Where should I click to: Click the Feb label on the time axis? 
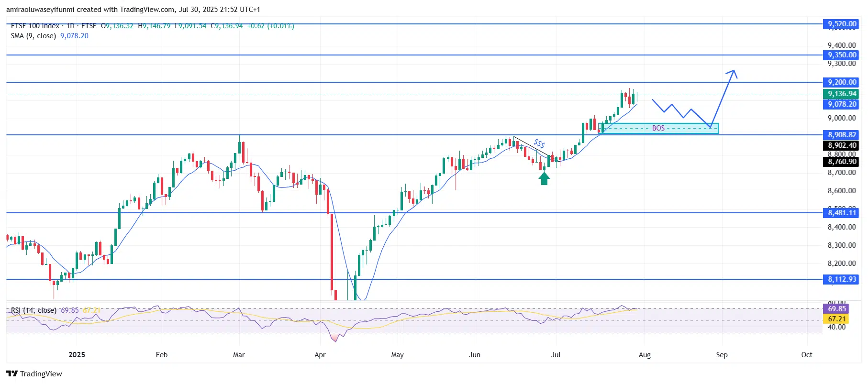click(162, 355)
